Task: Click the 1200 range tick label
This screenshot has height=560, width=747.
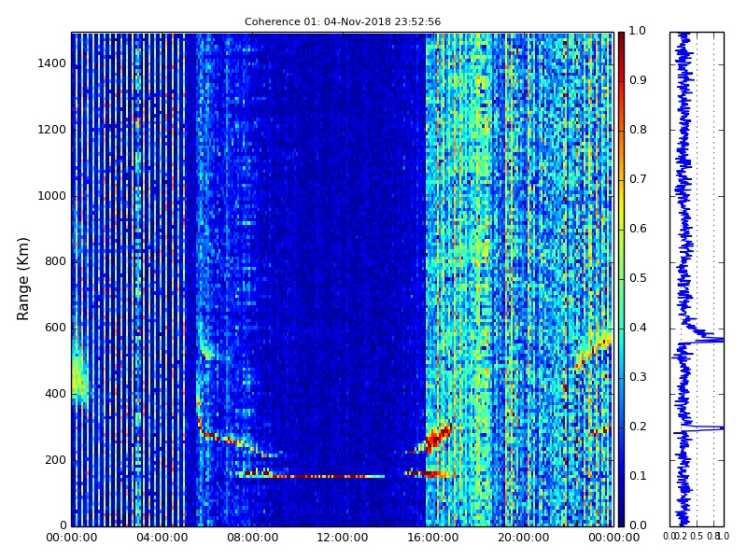Action: point(52,130)
